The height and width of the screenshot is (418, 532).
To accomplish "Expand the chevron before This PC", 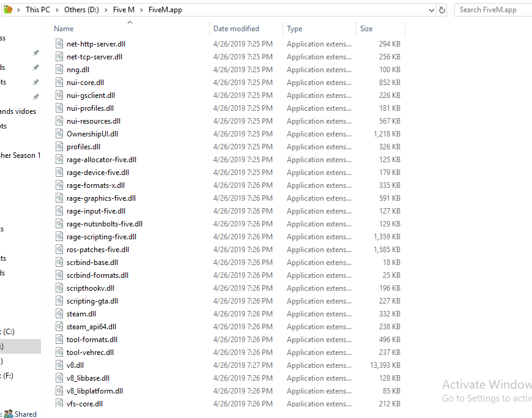I will coord(18,10).
